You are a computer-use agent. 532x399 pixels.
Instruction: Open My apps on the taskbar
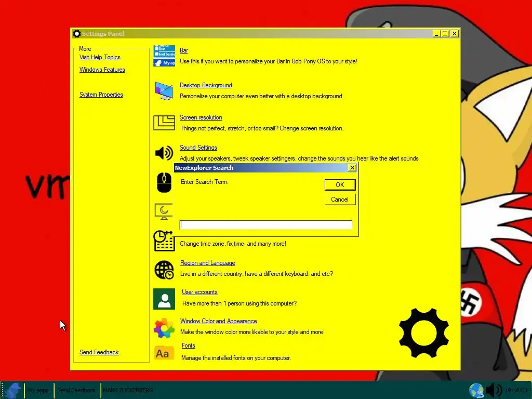tap(38, 390)
